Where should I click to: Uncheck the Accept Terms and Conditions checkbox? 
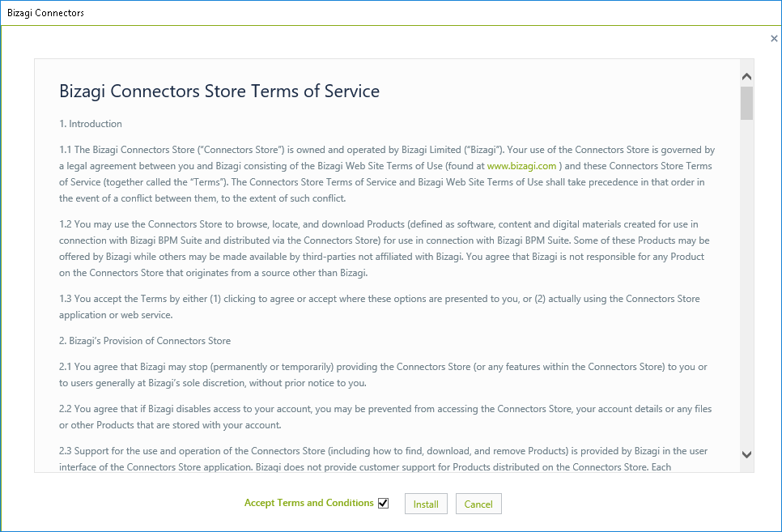click(383, 503)
